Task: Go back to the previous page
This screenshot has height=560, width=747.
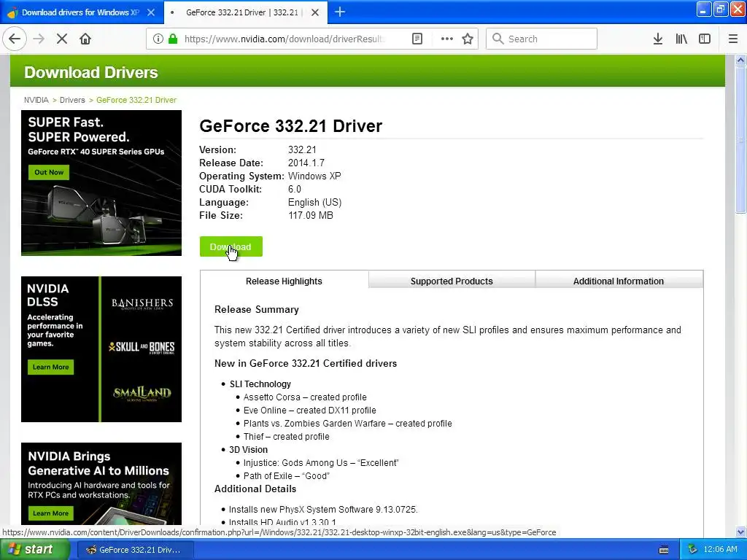Action: click(15, 39)
